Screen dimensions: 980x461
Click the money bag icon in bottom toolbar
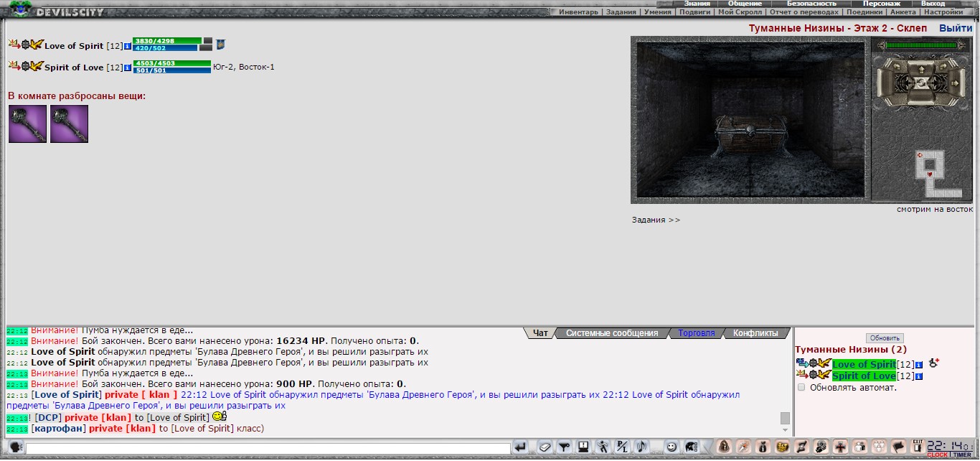pyautogui.click(x=763, y=447)
